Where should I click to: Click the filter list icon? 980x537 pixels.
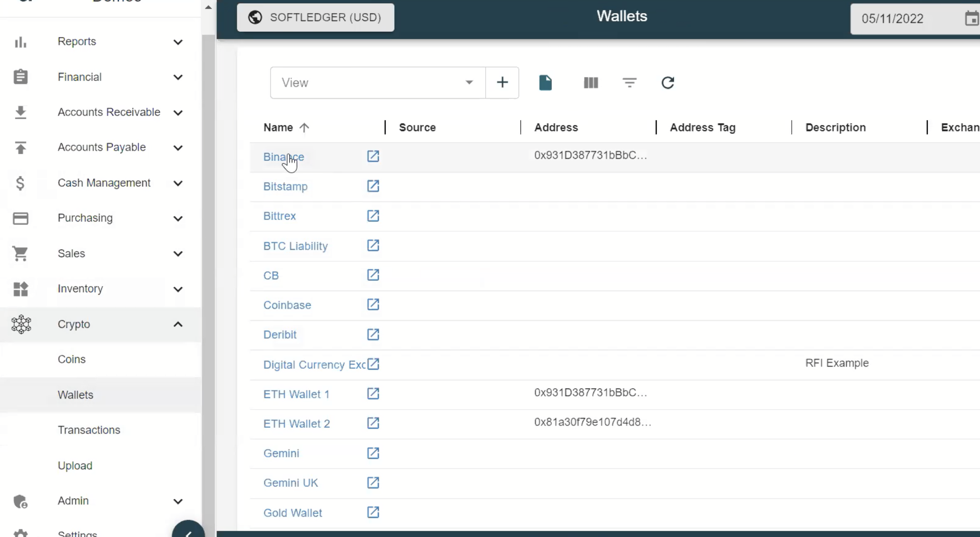(x=629, y=83)
